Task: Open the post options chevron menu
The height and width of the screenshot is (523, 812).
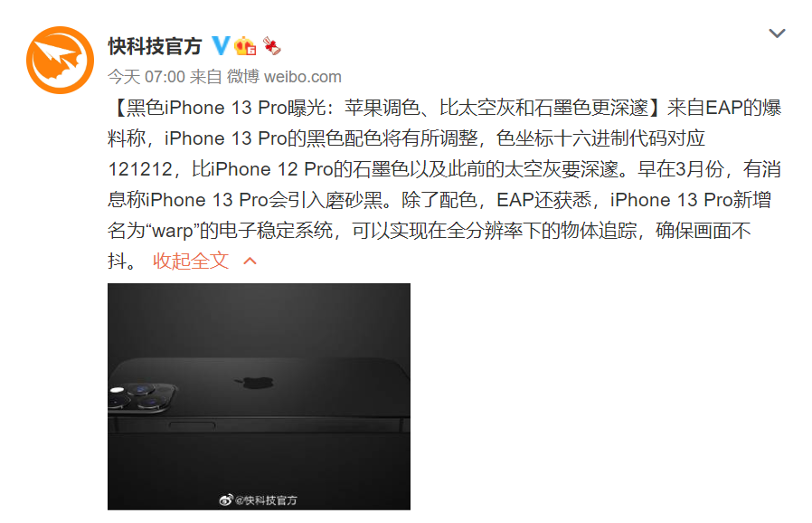Action: [x=777, y=33]
